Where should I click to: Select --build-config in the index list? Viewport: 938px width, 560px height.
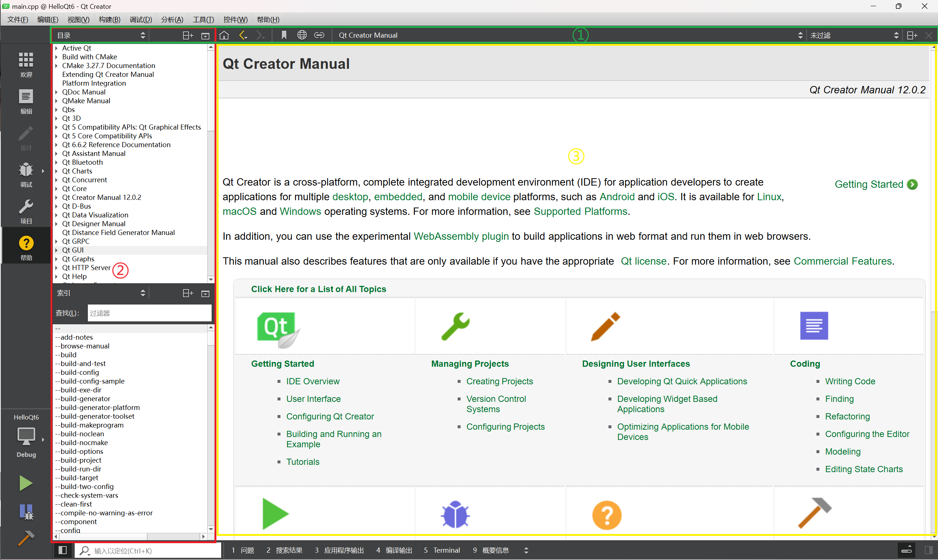pos(77,373)
